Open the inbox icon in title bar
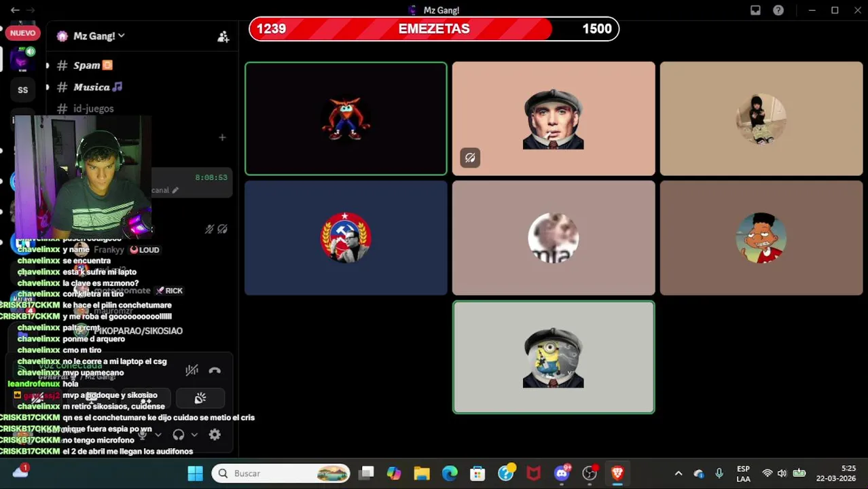Screen dimensions: 868x489 pos(755,10)
